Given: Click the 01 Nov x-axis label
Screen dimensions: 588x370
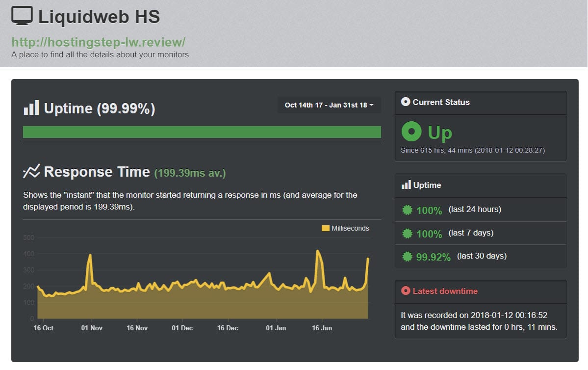Looking at the screenshot, I should click(x=92, y=328).
